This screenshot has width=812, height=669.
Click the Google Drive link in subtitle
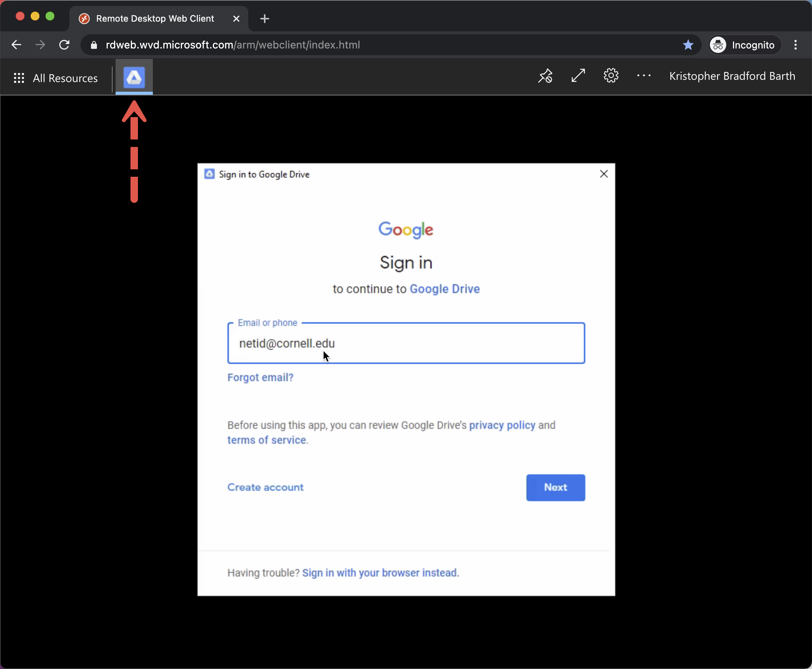pyautogui.click(x=444, y=289)
